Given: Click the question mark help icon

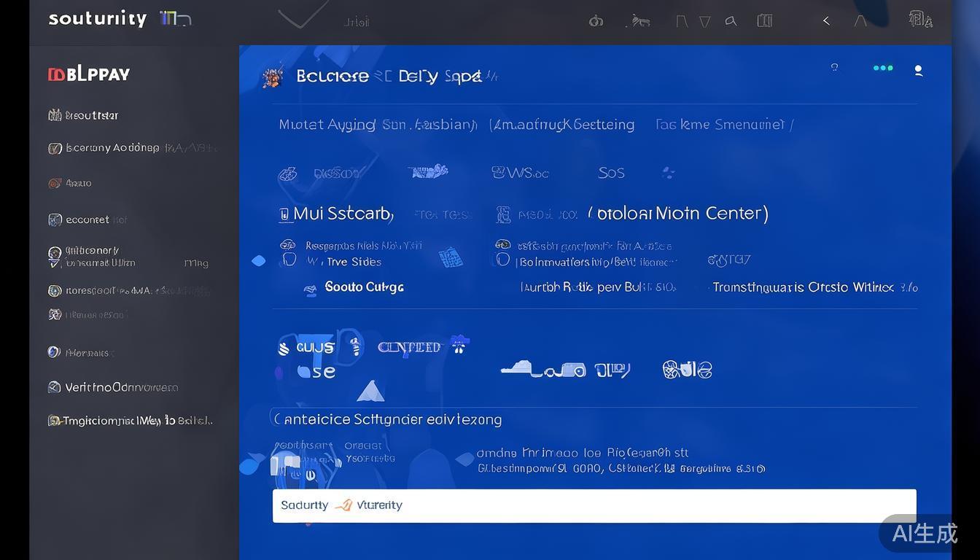Looking at the screenshot, I should pyautogui.click(x=834, y=68).
